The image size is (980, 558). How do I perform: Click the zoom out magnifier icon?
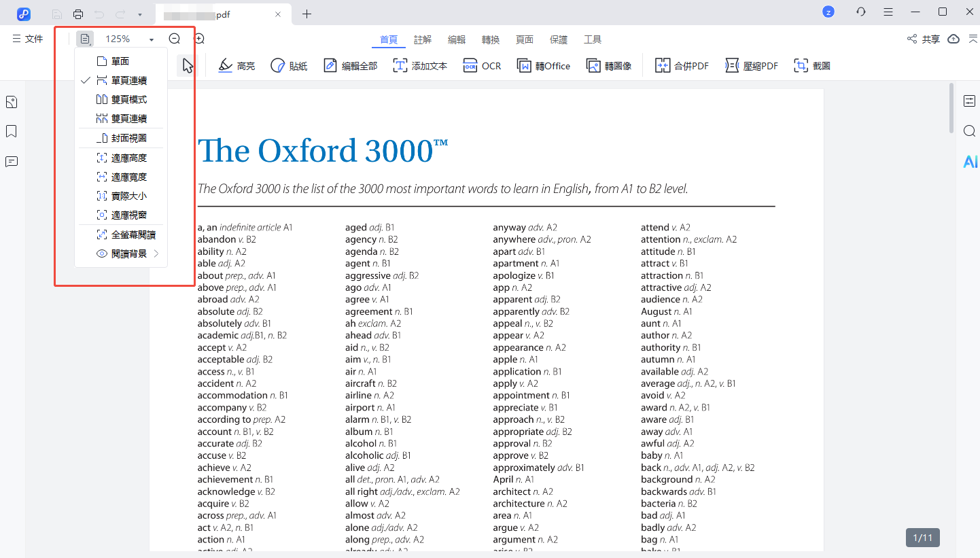click(x=175, y=39)
